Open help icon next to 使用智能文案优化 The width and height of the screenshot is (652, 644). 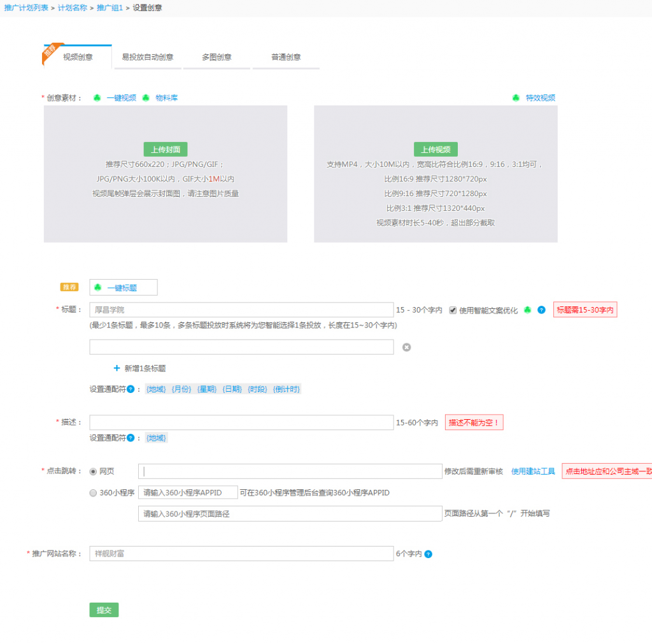(x=541, y=310)
